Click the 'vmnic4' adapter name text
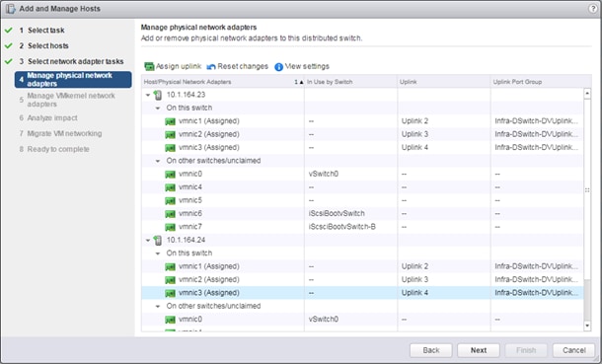602x364 pixels. (x=190, y=187)
